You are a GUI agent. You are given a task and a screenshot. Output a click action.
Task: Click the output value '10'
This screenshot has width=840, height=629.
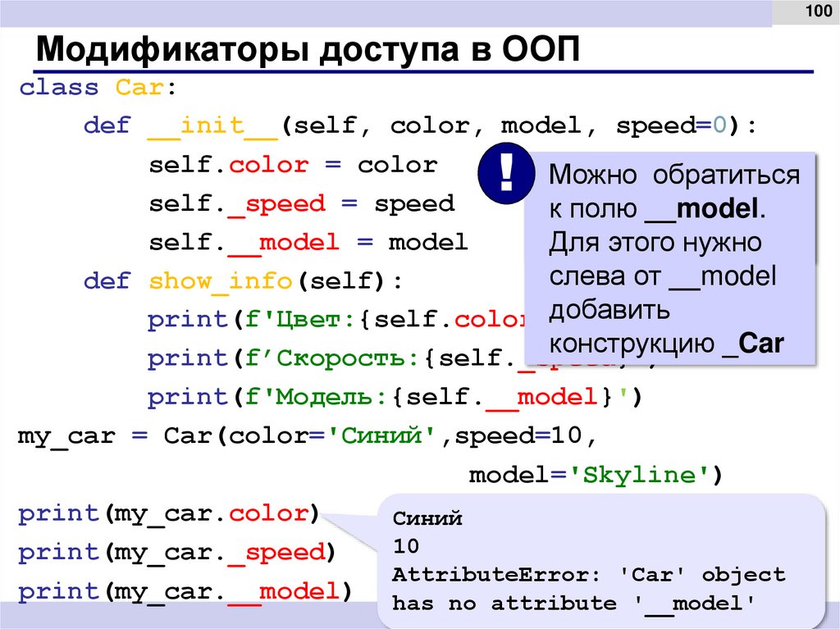[406, 546]
